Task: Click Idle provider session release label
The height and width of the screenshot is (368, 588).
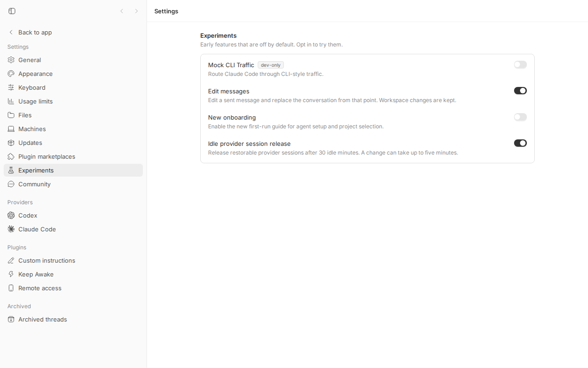Action: click(x=249, y=144)
